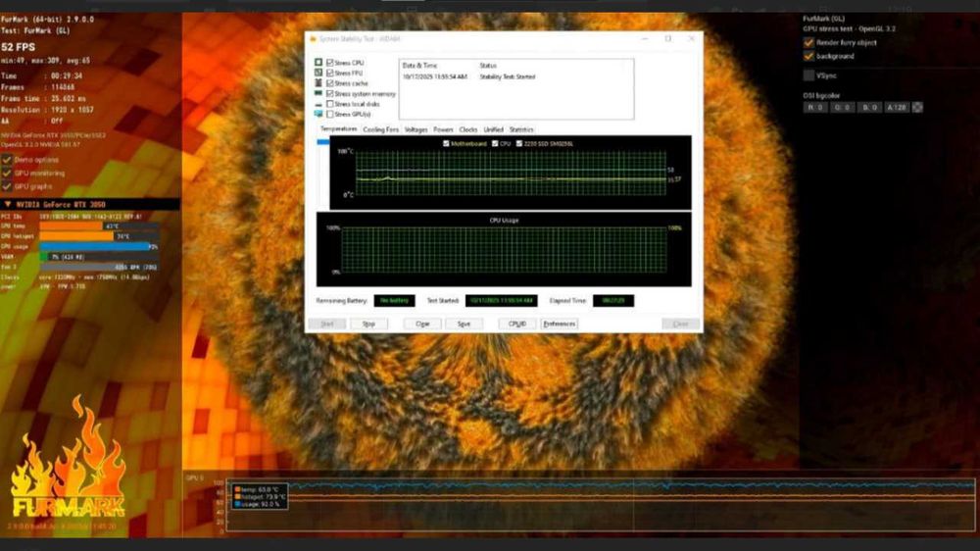Image resolution: width=980 pixels, height=551 pixels.
Task: Toggle the SSD sensor checkbox in the graph legend
Action: click(x=518, y=144)
